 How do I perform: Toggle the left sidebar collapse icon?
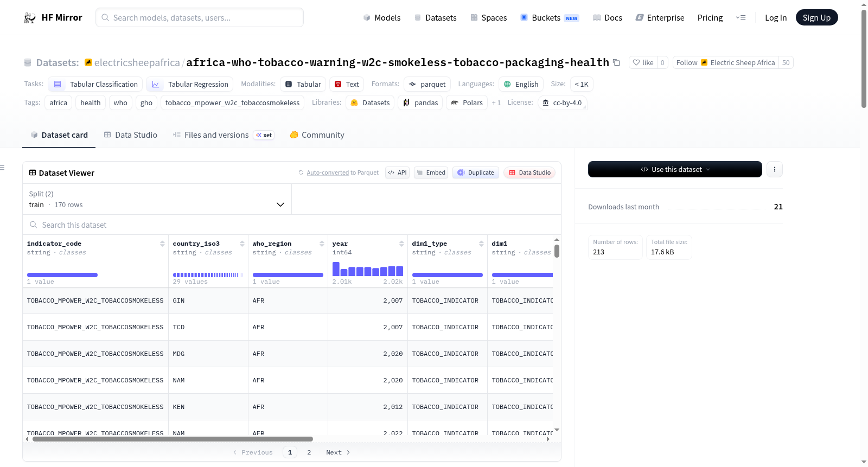pyautogui.click(x=3, y=168)
